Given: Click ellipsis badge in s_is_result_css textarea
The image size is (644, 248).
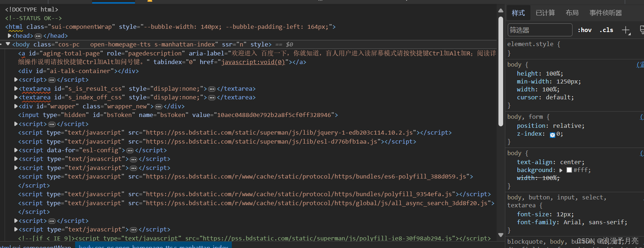Looking at the screenshot, I should tap(212, 89).
